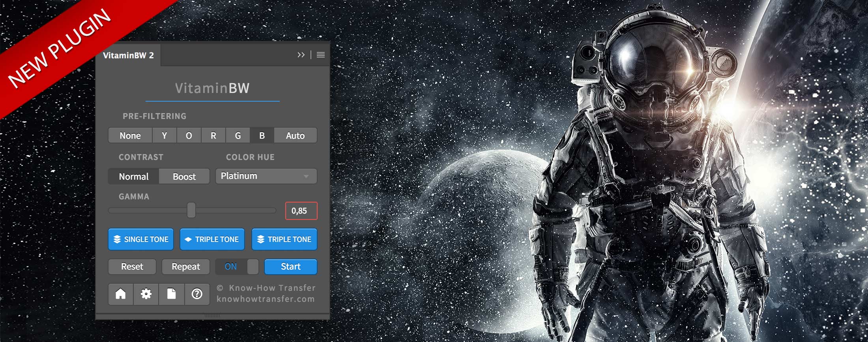Choose the Auto pre-filtering option

pyautogui.click(x=295, y=136)
